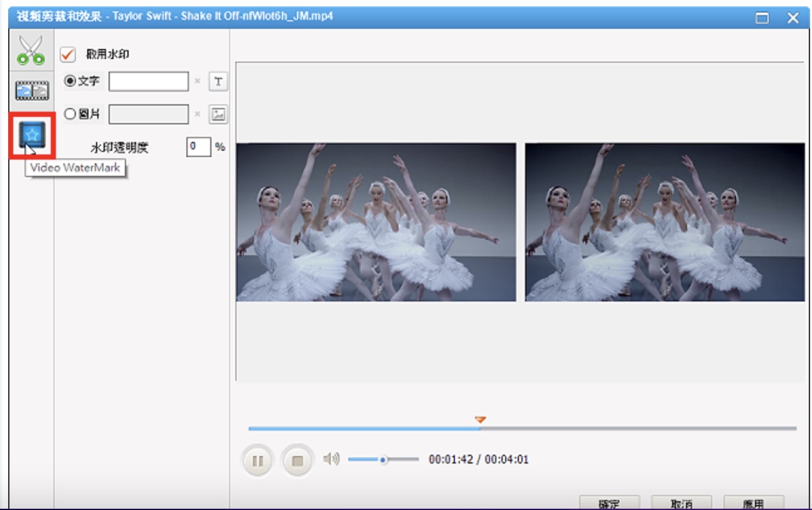Click the 圖片 path input field
Screen dimensions: 812x510
click(148, 114)
